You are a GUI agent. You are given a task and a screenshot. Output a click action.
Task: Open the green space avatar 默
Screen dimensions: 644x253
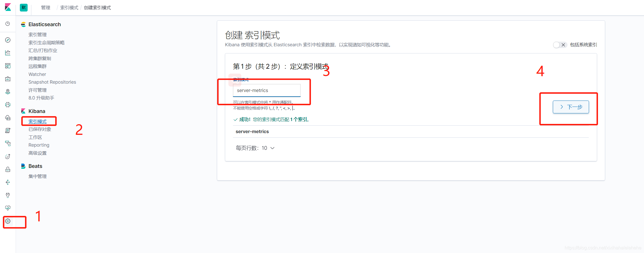(x=24, y=7)
